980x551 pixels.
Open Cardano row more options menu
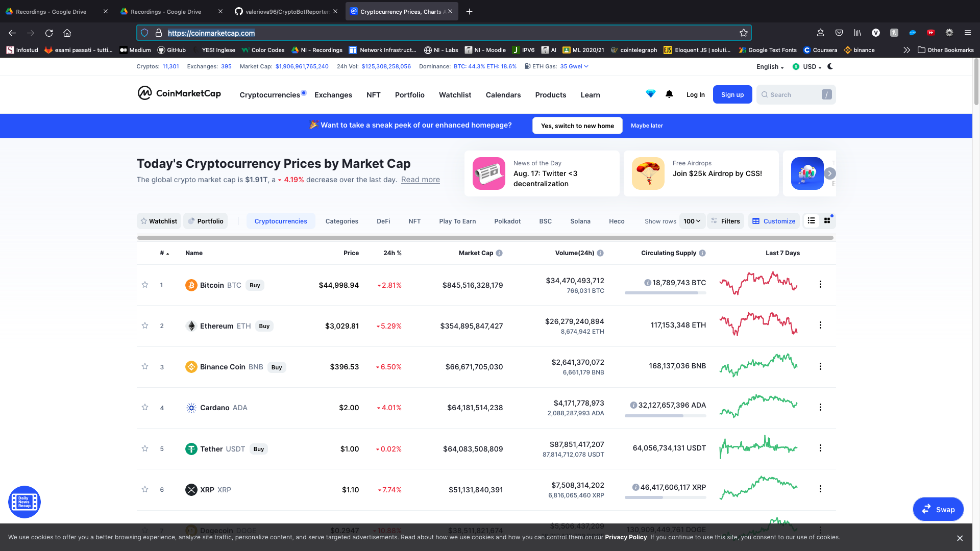(820, 407)
